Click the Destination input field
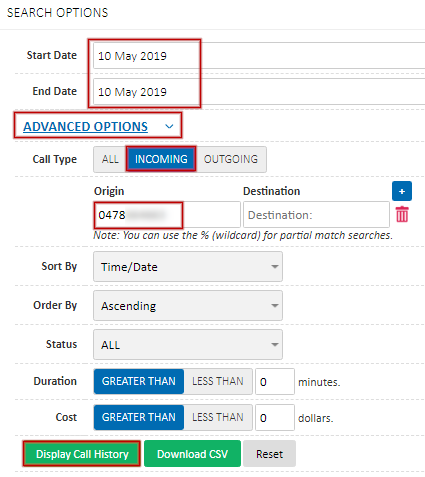The image size is (425, 477). click(x=316, y=215)
